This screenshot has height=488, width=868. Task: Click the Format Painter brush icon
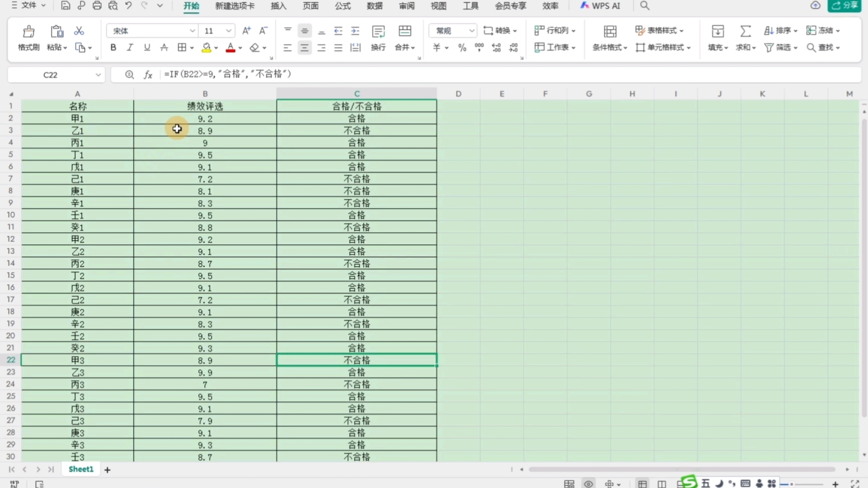28,32
